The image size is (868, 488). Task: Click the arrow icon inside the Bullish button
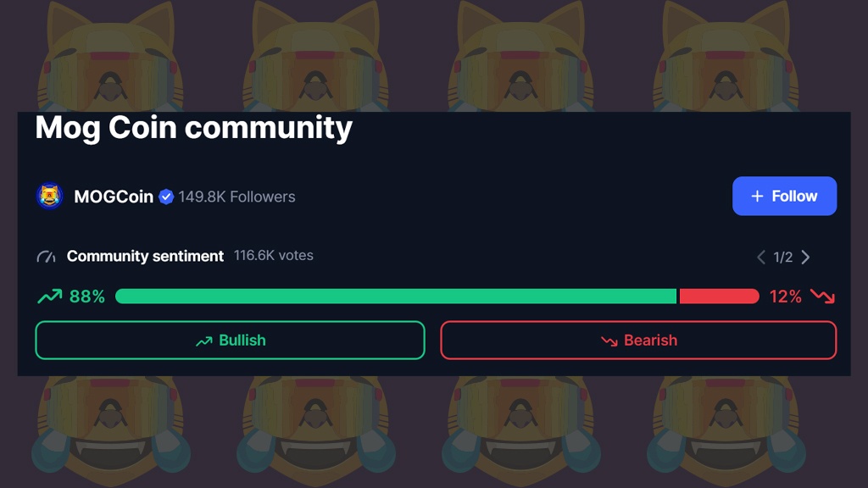(203, 341)
